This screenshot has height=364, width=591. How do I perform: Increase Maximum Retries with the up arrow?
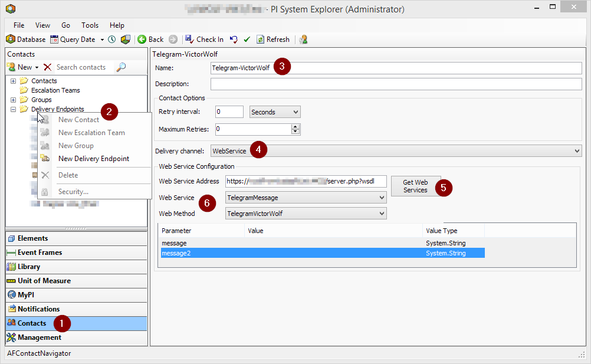(x=296, y=126)
